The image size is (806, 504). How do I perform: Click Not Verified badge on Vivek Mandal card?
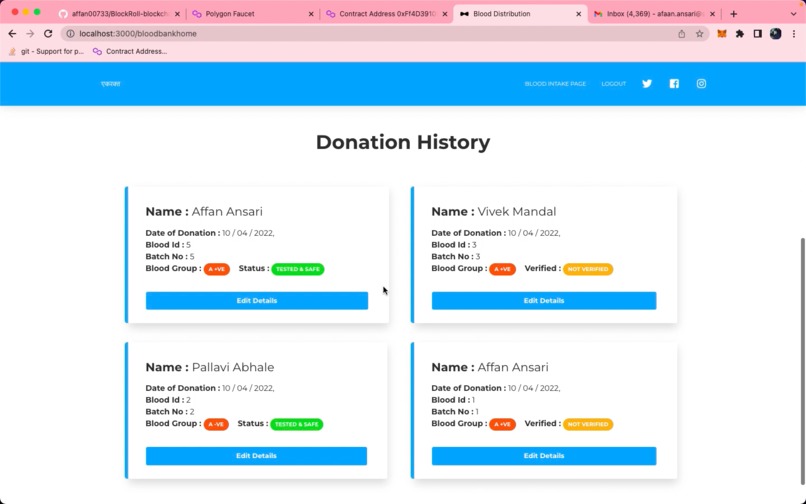point(588,269)
